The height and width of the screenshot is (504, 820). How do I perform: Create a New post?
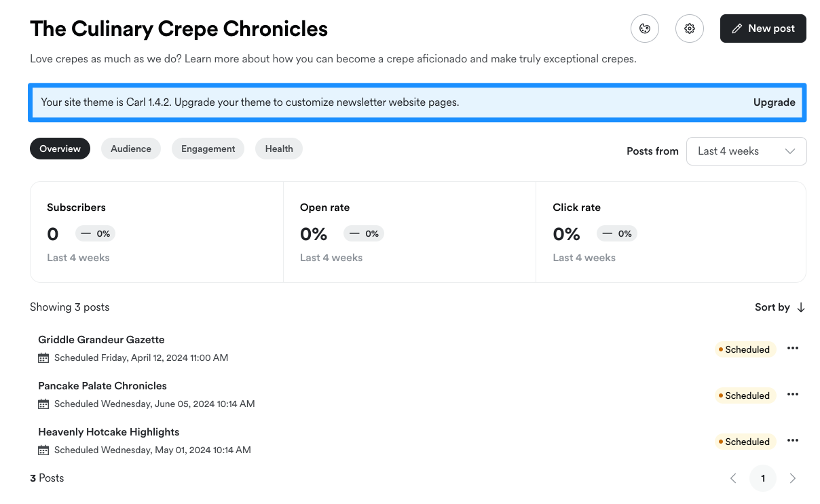pos(763,28)
